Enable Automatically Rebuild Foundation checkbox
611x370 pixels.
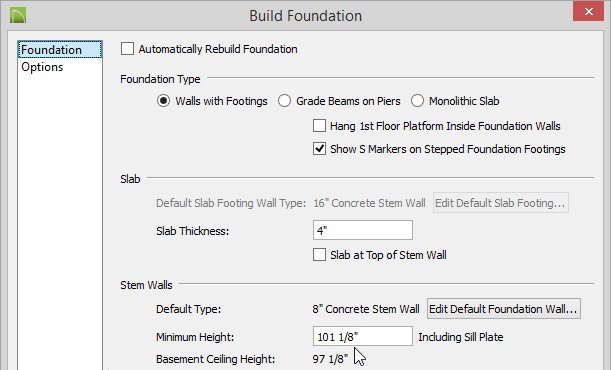pos(127,49)
